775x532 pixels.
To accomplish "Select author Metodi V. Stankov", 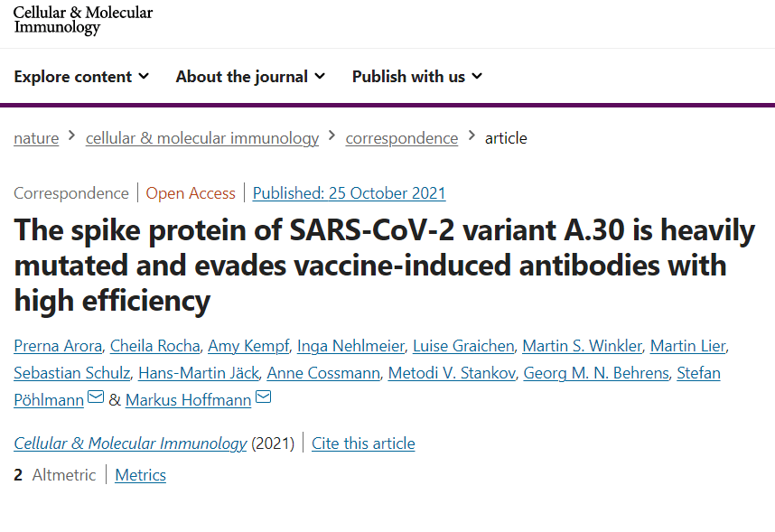I will 452,373.
